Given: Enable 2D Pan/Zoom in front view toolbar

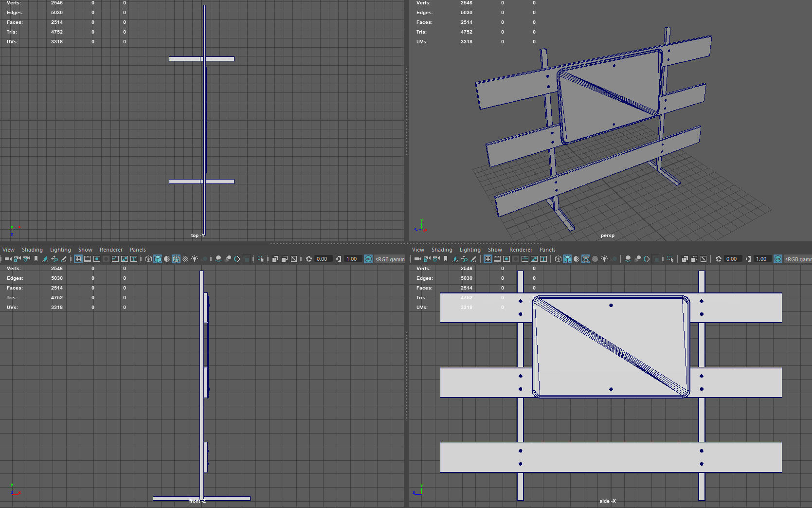Looking at the screenshot, I should (x=54, y=259).
